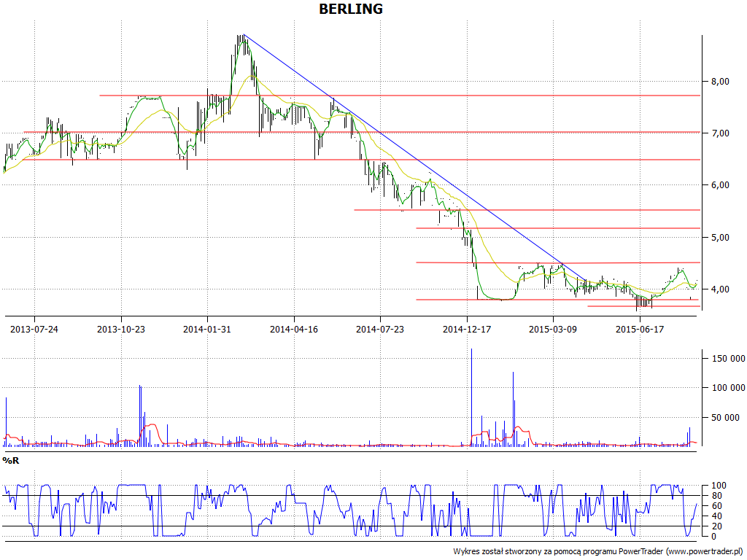Click the %R indicator panel label
The height and width of the screenshot is (560, 747).
point(10,461)
